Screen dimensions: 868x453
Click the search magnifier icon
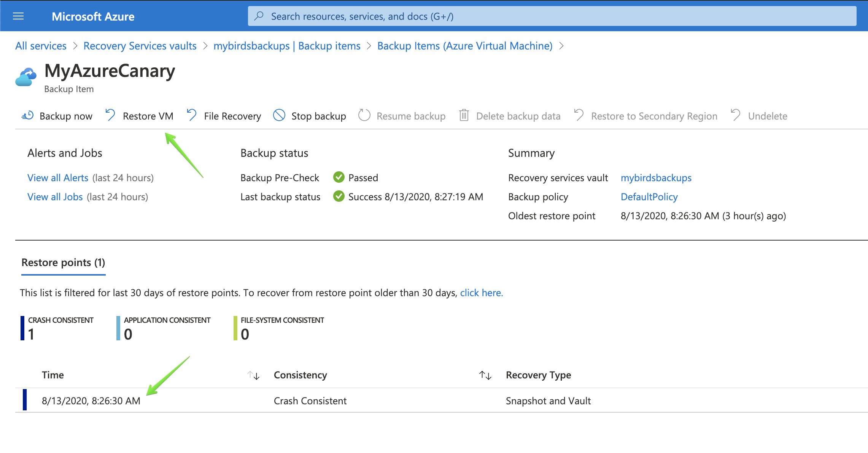pyautogui.click(x=259, y=16)
